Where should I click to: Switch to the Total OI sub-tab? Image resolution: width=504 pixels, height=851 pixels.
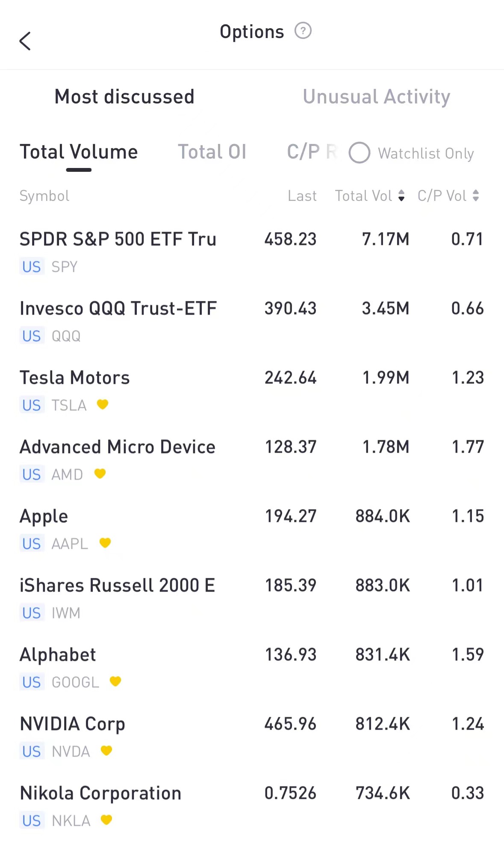coord(212,152)
